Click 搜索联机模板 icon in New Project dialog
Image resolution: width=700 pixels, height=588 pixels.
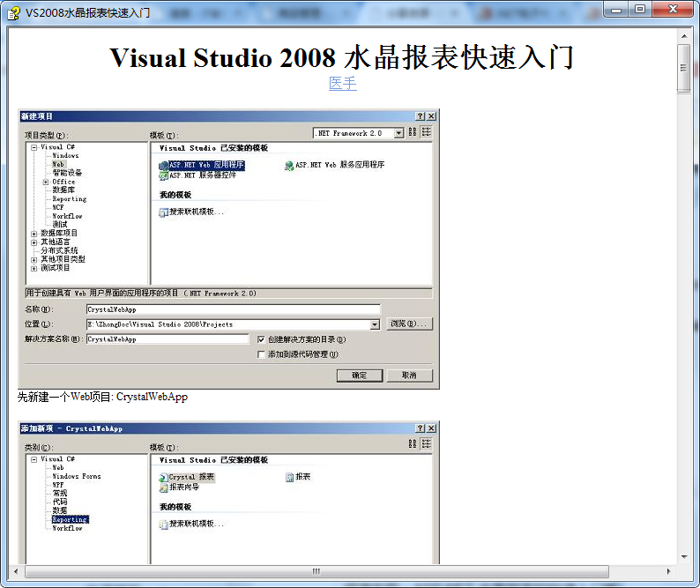tap(163, 212)
